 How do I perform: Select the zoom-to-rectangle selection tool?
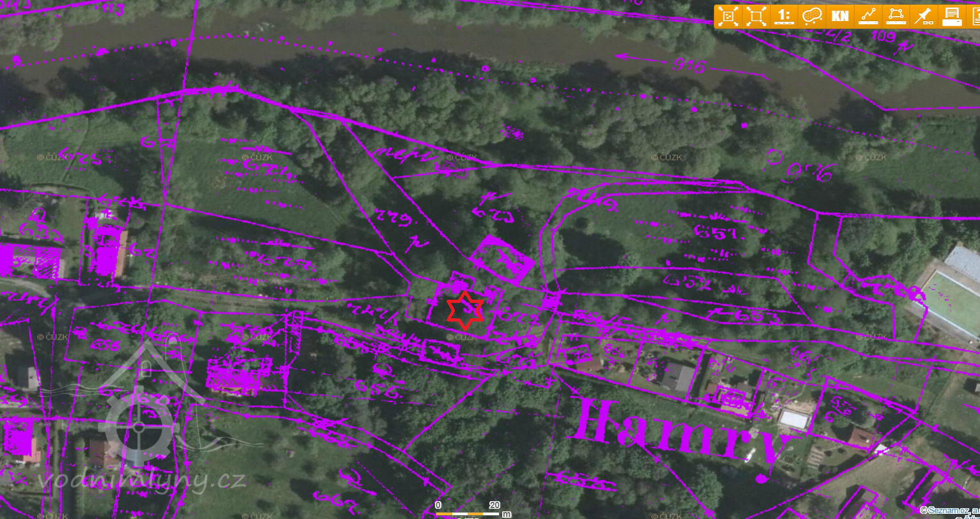coord(755,16)
